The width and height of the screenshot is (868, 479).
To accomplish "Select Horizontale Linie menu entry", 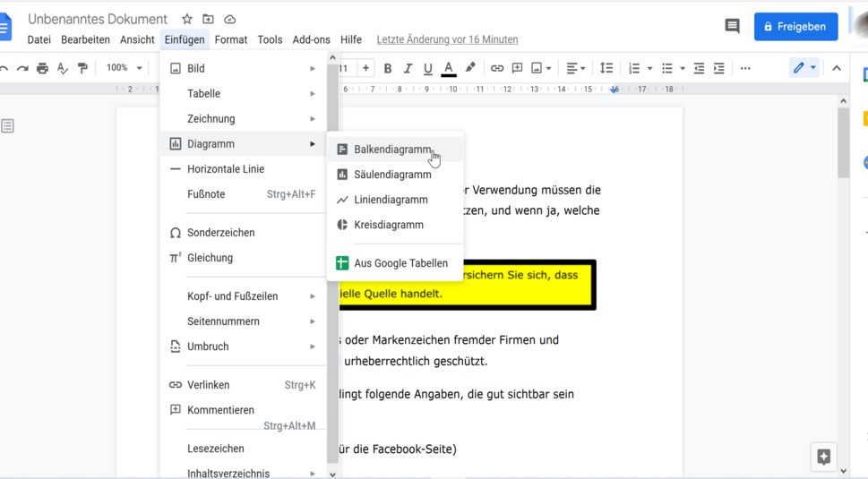I will [x=243, y=168].
